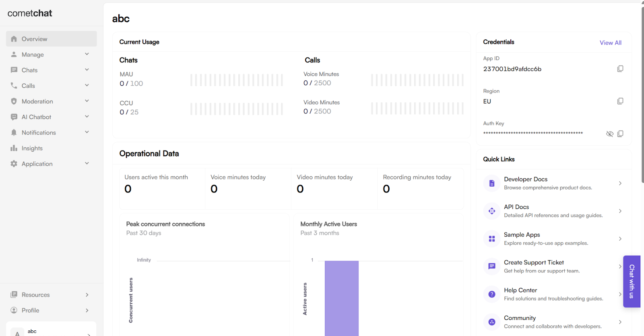The image size is (644, 336).
Task: Click the Help Center question mark icon
Action: [492, 294]
